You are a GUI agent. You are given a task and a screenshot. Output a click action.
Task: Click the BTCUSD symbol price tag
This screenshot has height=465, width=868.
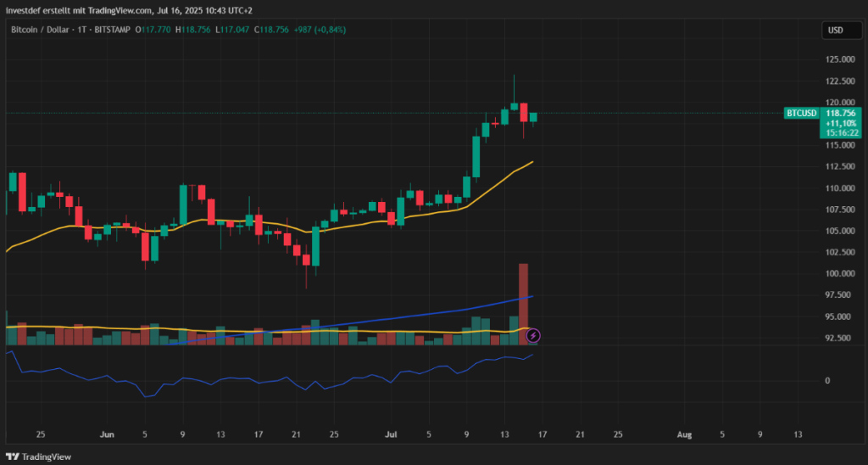[x=800, y=113]
